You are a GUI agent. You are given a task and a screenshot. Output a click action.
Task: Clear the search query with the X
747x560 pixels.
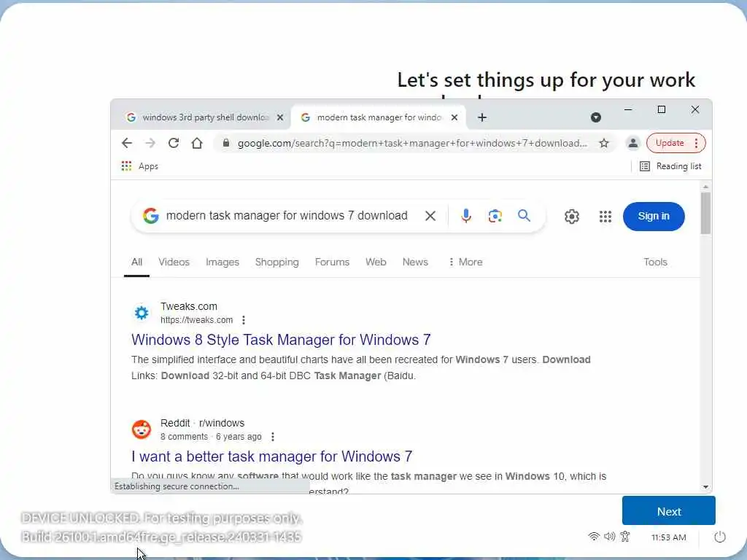point(430,216)
